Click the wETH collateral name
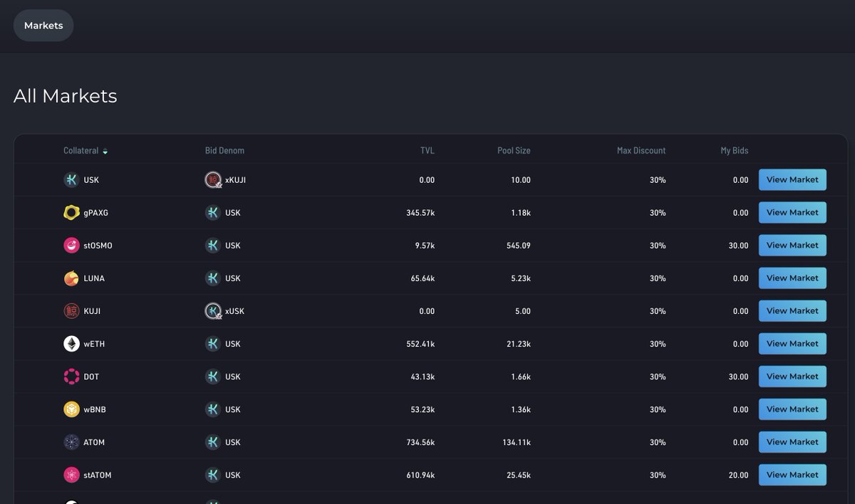This screenshot has height=504, width=855. 94,344
